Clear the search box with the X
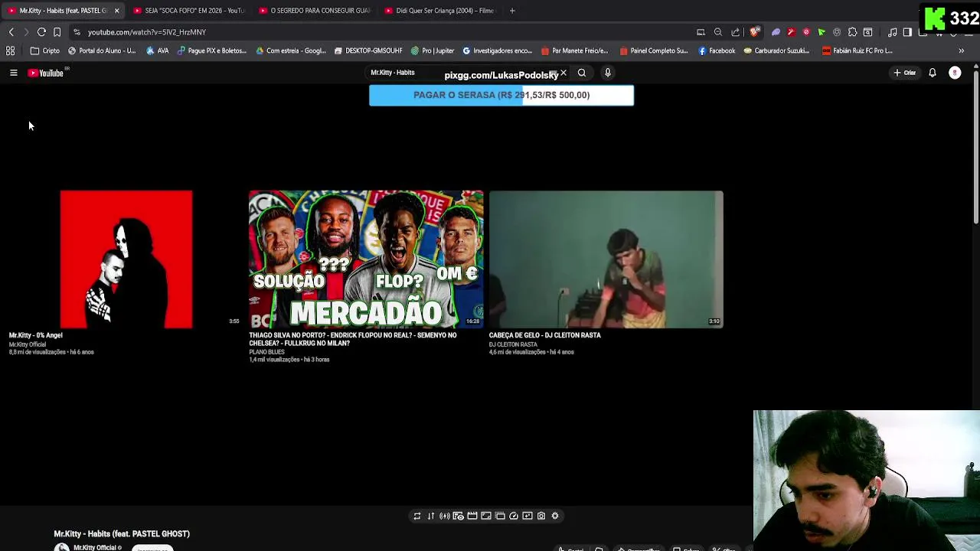980x551 pixels. [563, 73]
